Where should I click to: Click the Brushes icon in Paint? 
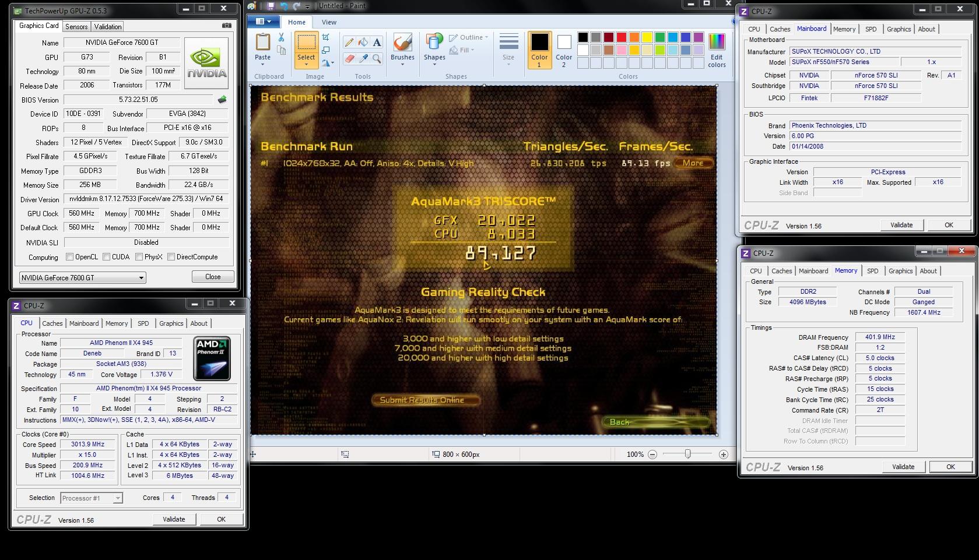(x=402, y=43)
